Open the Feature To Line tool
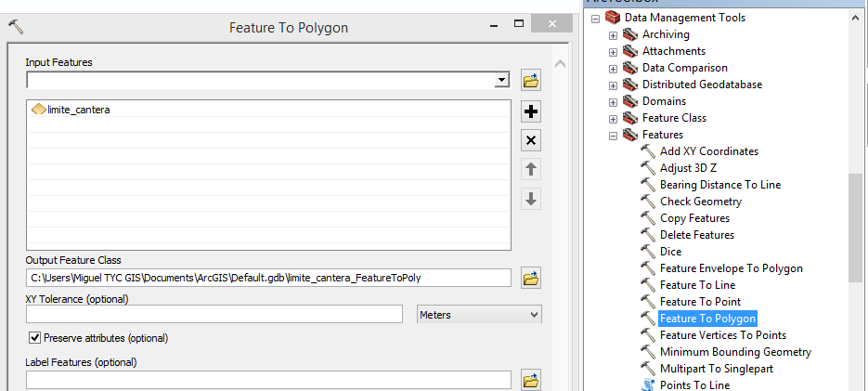Screen dimensions: 868x391 pyautogui.click(x=697, y=285)
